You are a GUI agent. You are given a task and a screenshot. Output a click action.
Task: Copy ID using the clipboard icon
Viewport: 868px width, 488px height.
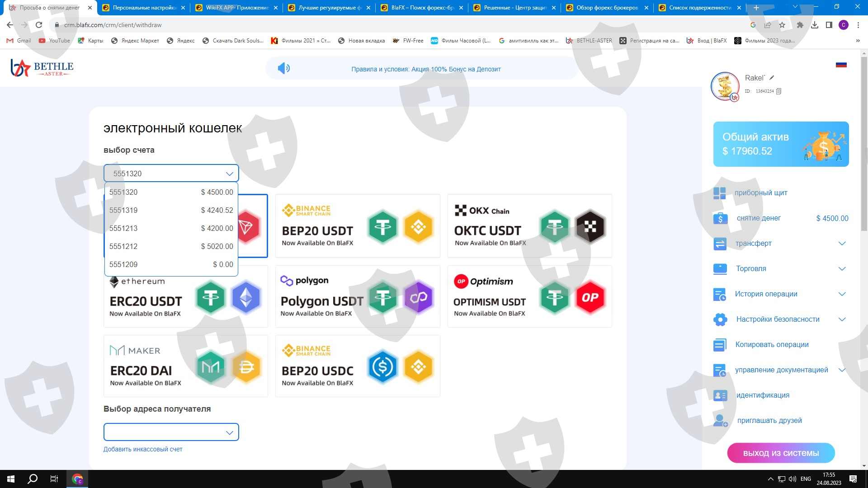click(778, 91)
